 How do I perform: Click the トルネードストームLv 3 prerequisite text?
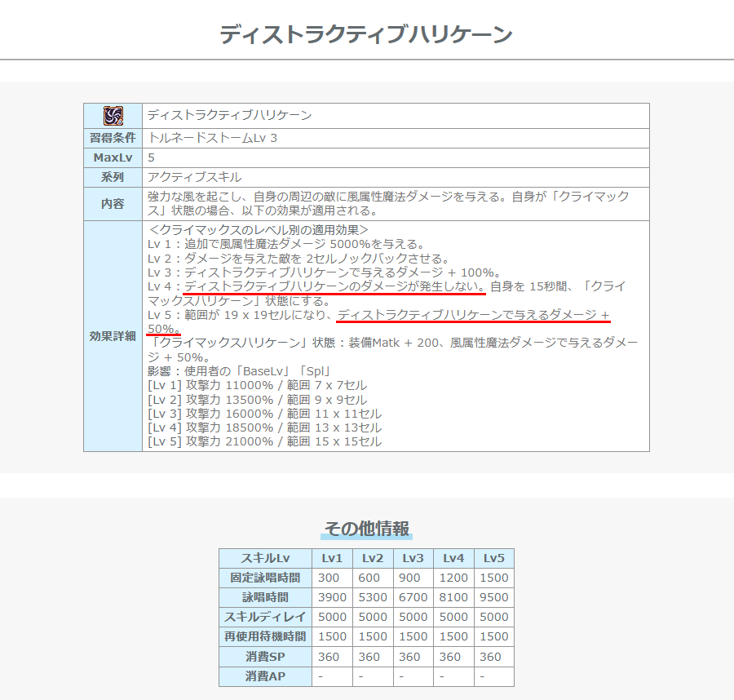click(213, 138)
